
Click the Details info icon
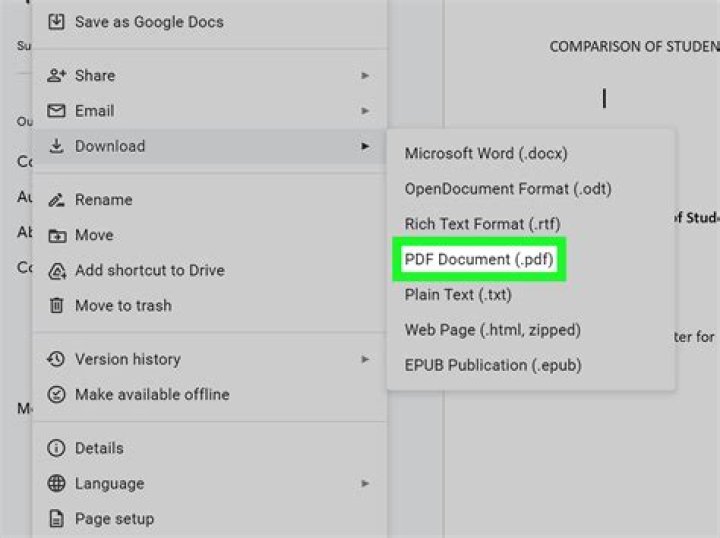[x=57, y=449]
